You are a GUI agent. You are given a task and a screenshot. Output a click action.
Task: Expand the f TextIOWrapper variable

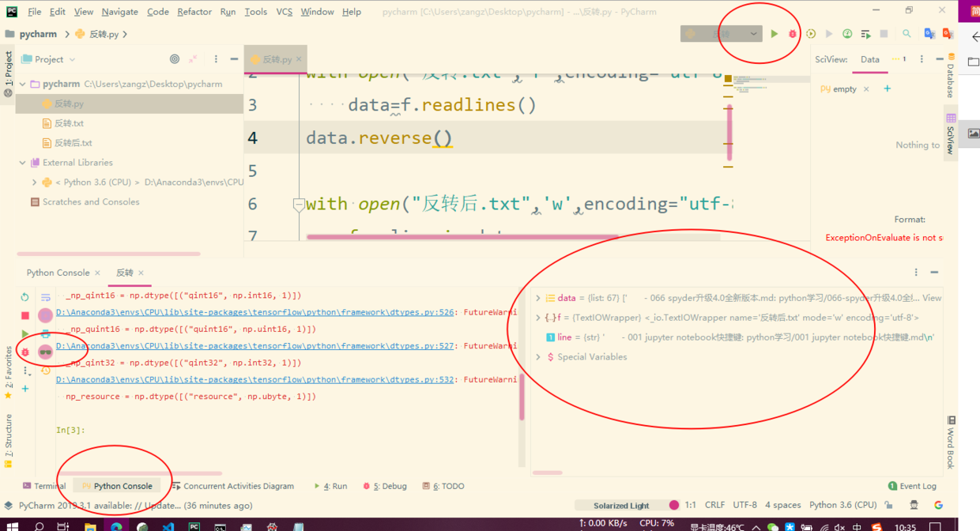click(x=538, y=318)
